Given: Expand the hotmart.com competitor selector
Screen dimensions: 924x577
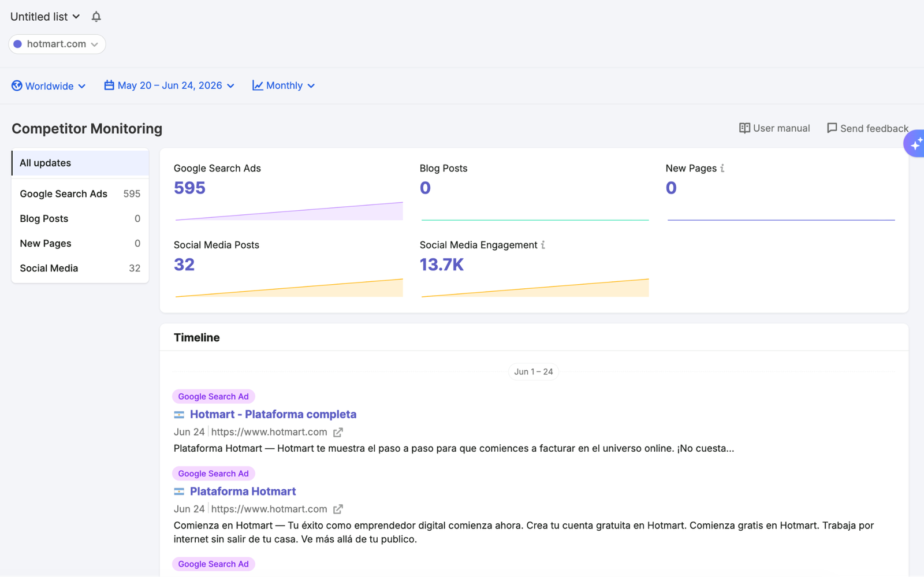Looking at the screenshot, I should pos(57,44).
